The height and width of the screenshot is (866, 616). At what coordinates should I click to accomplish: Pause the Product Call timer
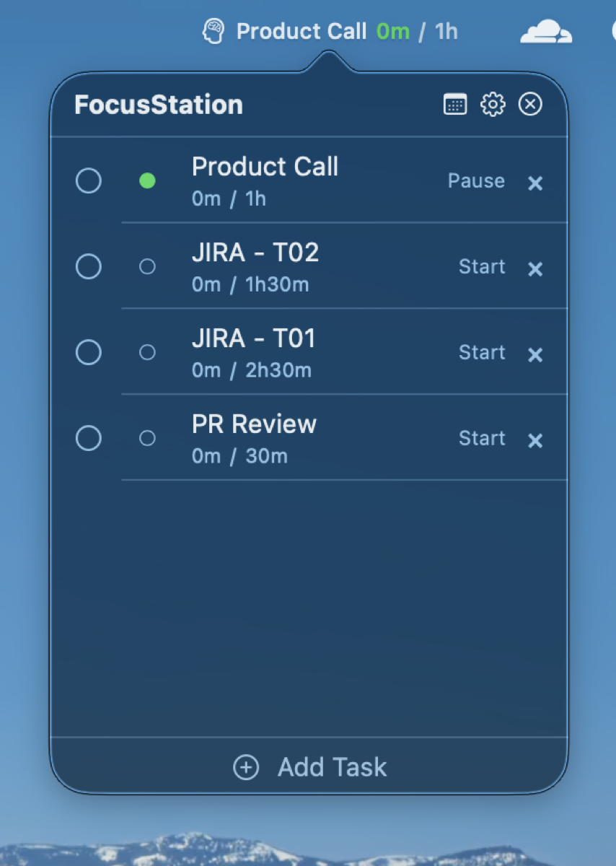click(x=476, y=180)
